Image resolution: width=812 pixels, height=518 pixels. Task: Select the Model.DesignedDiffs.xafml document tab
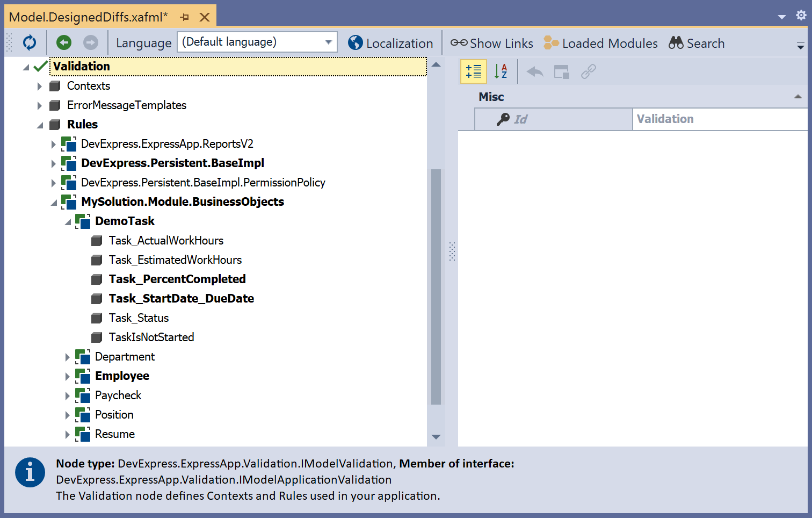coord(89,17)
